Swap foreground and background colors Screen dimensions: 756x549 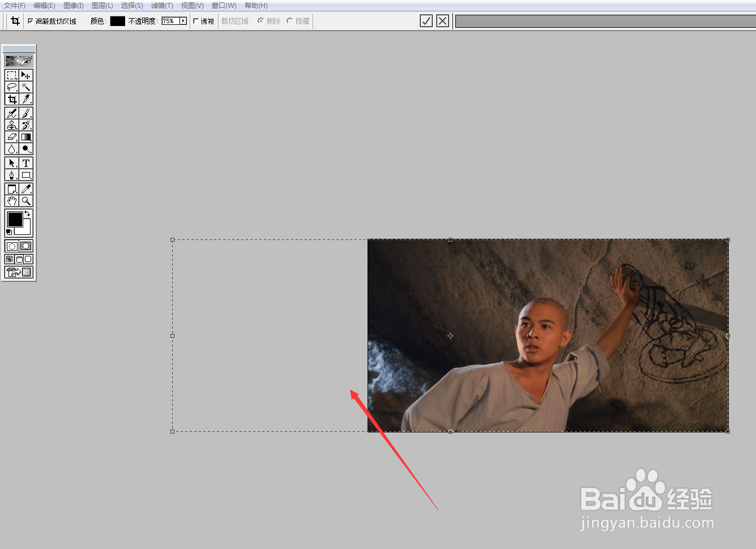coord(27,213)
